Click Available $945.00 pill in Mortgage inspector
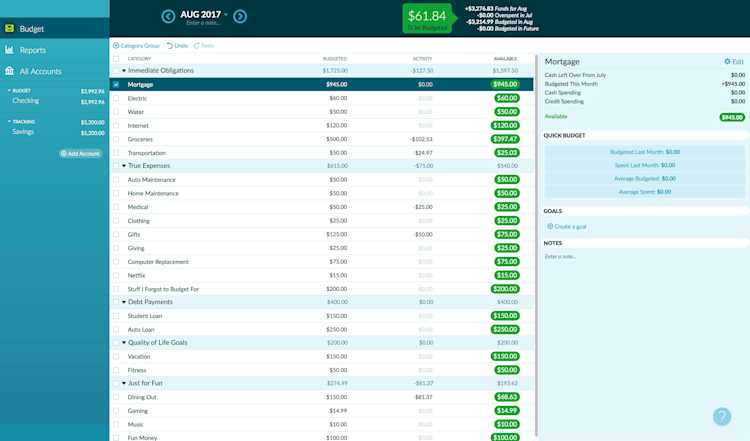Screen dimensions: 750x441 tap(732, 117)
